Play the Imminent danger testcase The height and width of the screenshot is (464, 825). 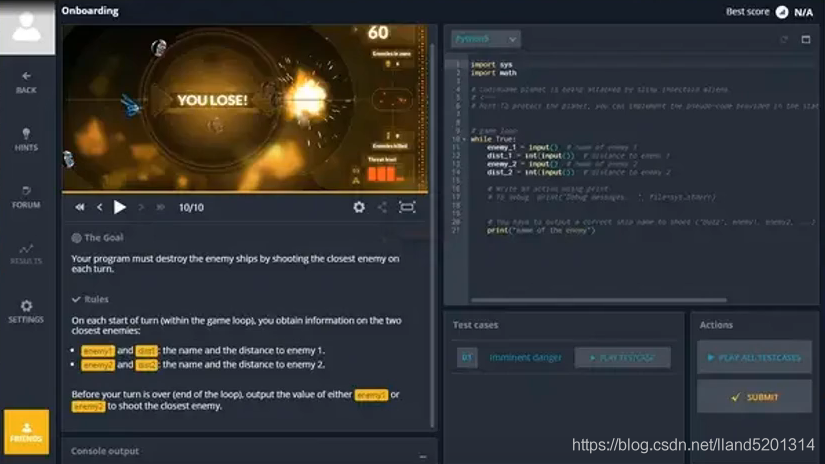tap(622, 358)
